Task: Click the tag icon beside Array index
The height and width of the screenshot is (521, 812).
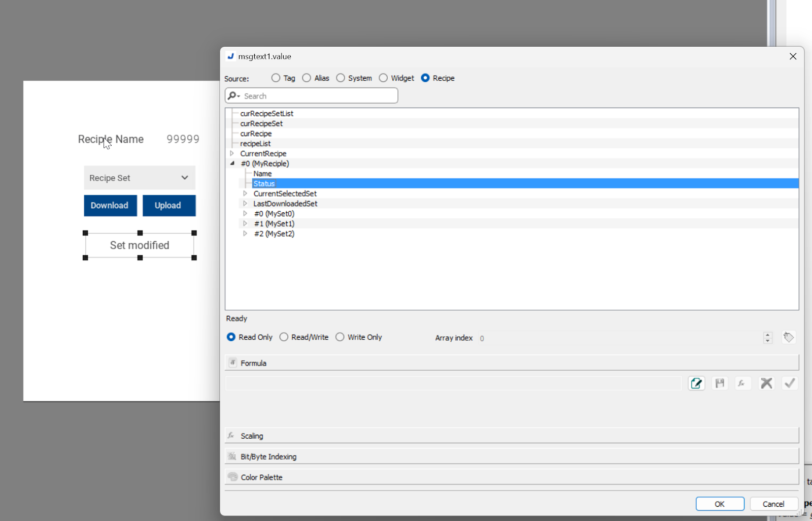Action: (788, 337)
